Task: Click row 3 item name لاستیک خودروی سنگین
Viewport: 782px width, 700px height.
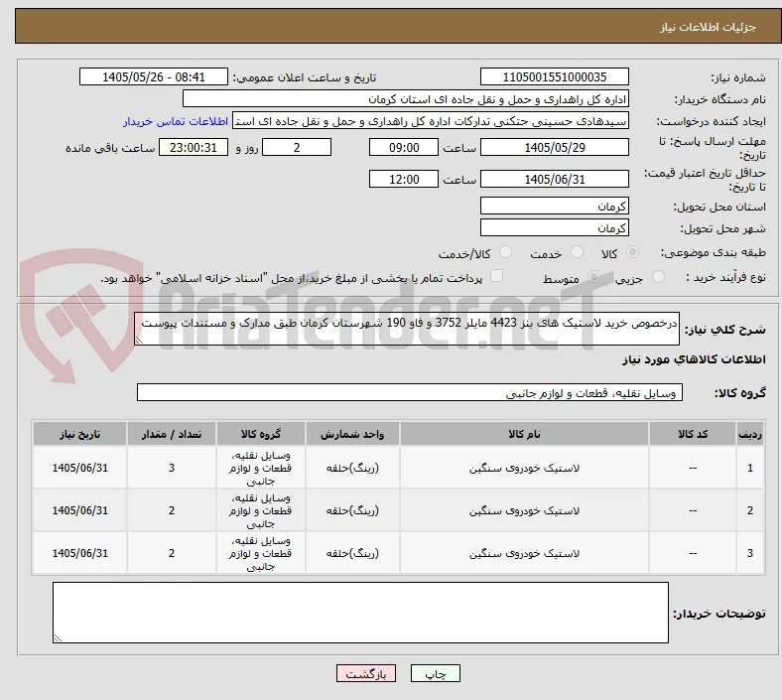Action: [524, 553]
